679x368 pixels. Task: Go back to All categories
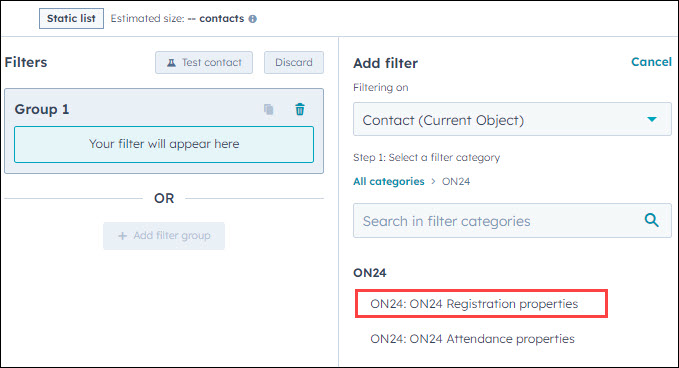coord(388,181)
